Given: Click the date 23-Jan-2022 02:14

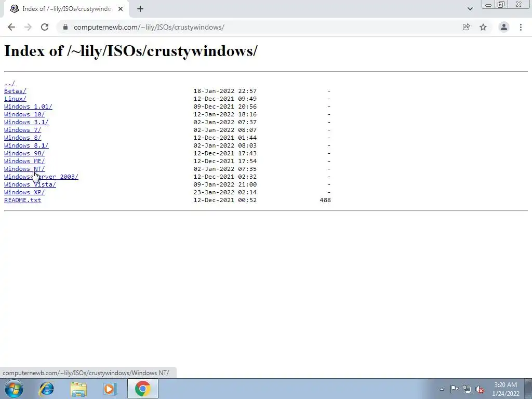Looking at the screenshot, I should (225, 192).
